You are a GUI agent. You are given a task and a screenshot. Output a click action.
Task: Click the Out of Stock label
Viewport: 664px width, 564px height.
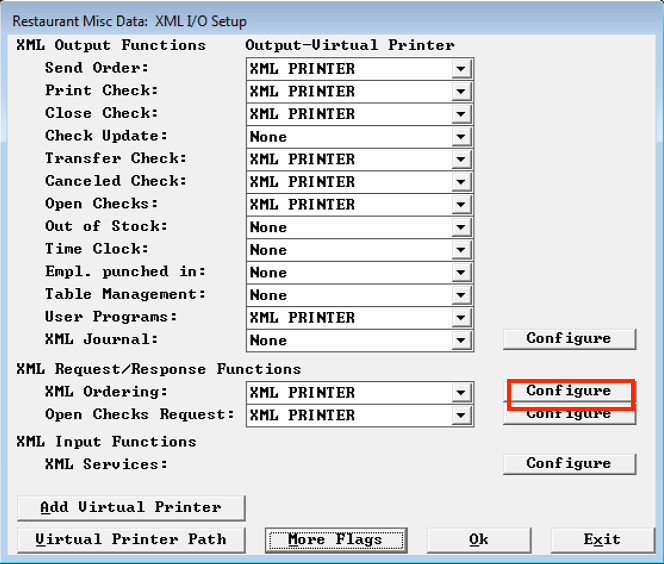pos(106,226)
